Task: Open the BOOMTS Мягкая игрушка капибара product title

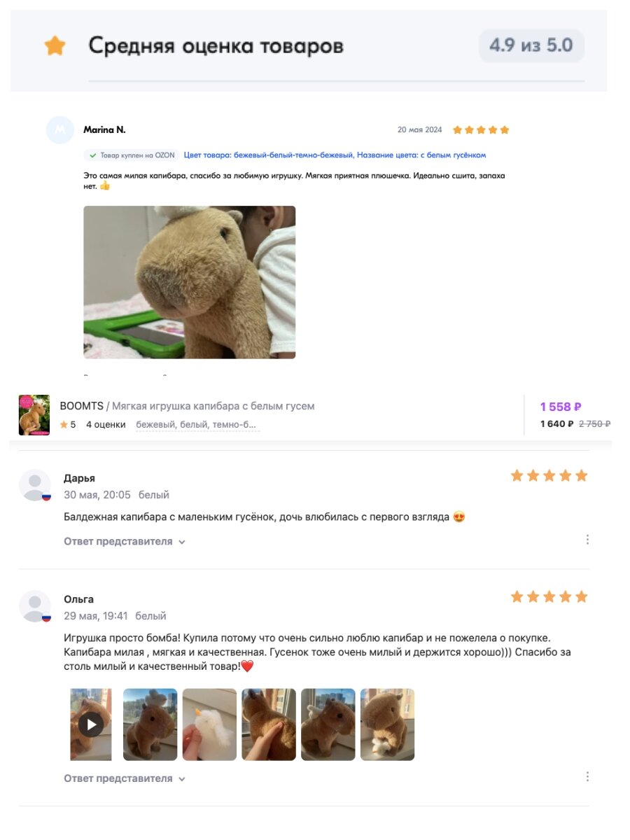Action: coord(188,406)
